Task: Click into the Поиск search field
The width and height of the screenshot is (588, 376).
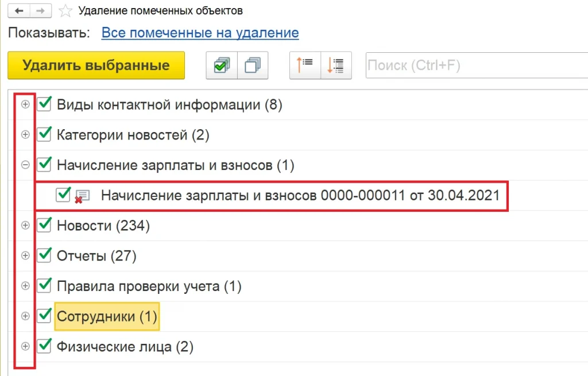Action: [x=471, y=65]
